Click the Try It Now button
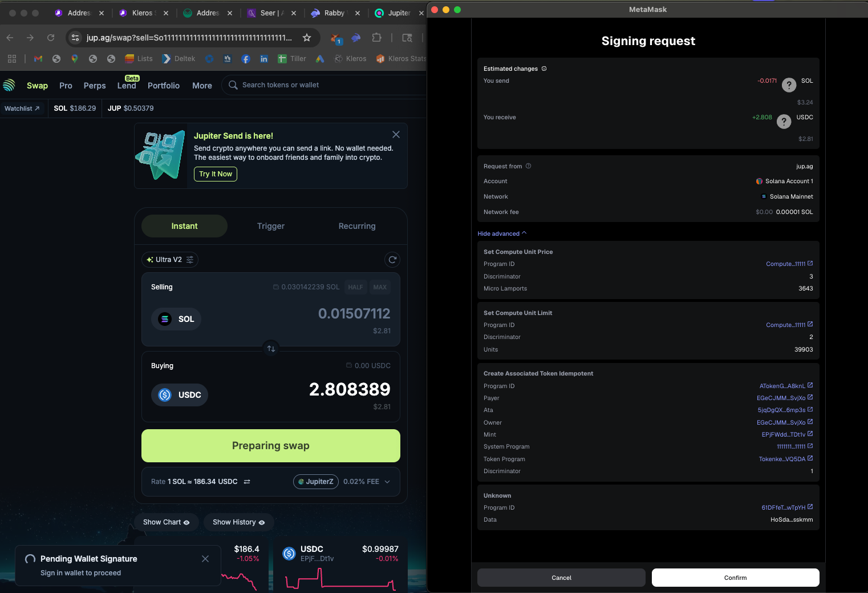This screenshot has height=593, width=868. pos(216,174)
